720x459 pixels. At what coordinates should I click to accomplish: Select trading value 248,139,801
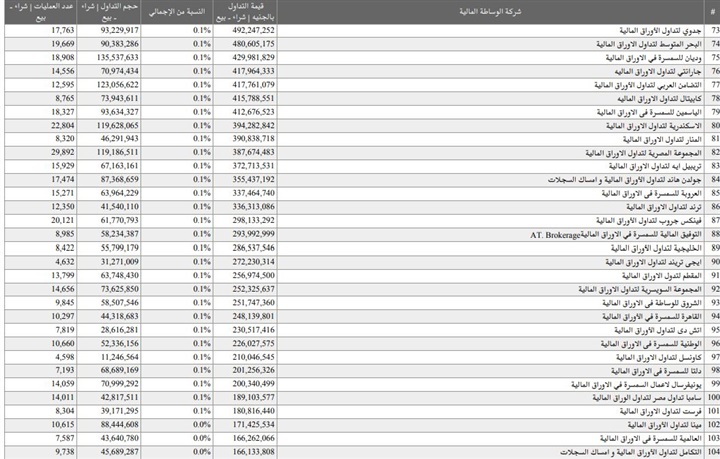point(253,317)
